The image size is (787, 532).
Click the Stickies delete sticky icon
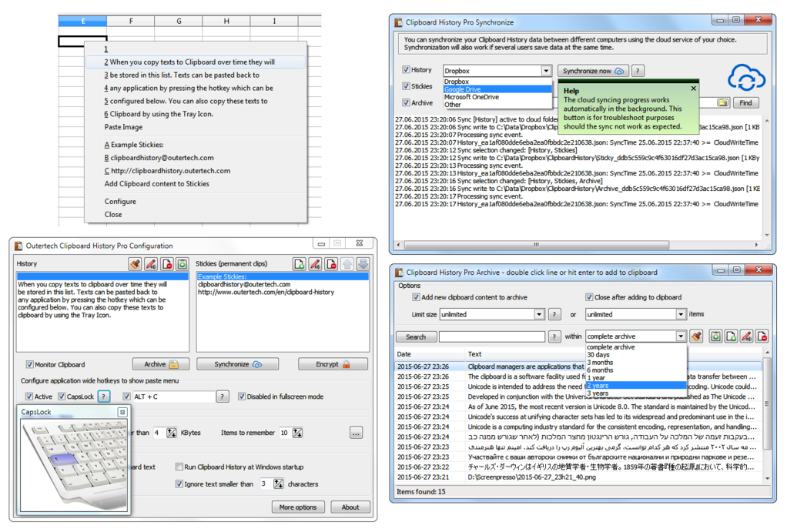[x=331, y=264]
